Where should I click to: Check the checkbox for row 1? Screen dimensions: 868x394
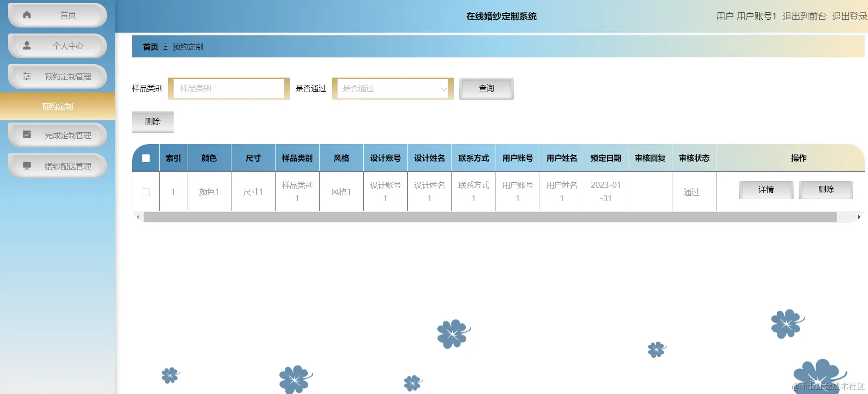146,192
